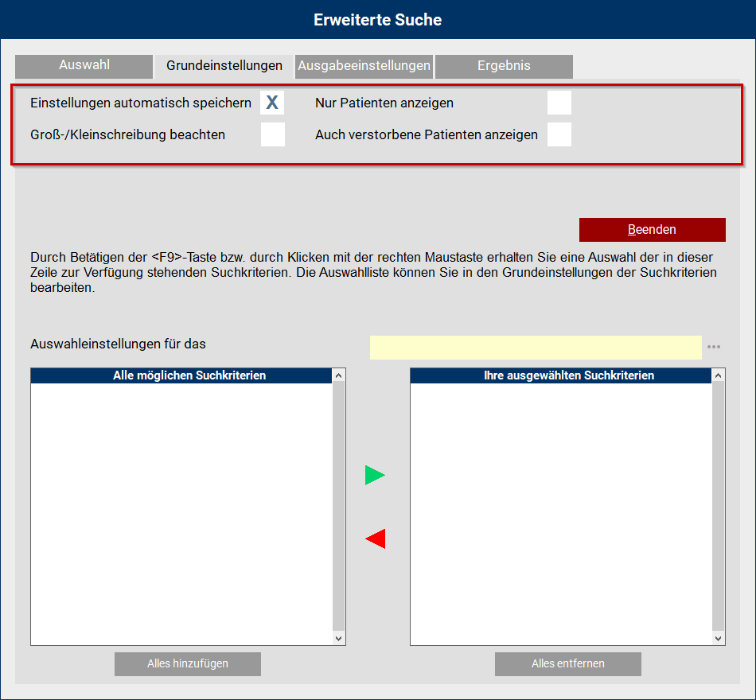Click the Beenden button
The width and height of the screenshot is (756, 700).
tap(653, 229)
